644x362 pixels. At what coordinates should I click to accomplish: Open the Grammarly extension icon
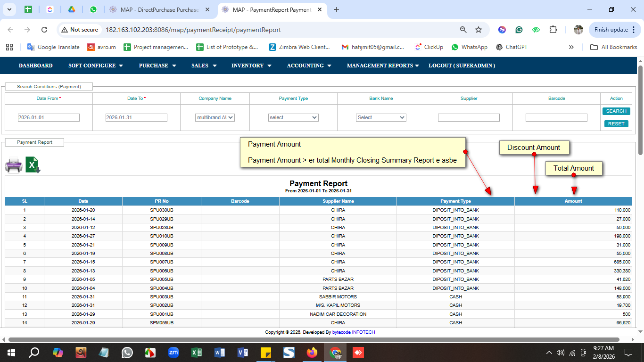[x=519, y=30]
